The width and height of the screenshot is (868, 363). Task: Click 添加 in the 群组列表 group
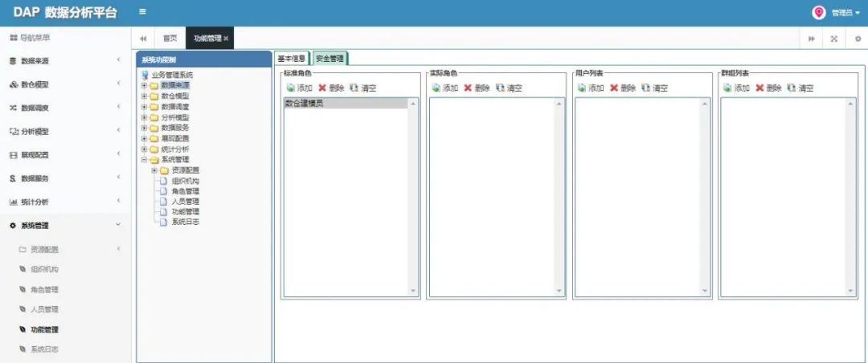(736, 88)
